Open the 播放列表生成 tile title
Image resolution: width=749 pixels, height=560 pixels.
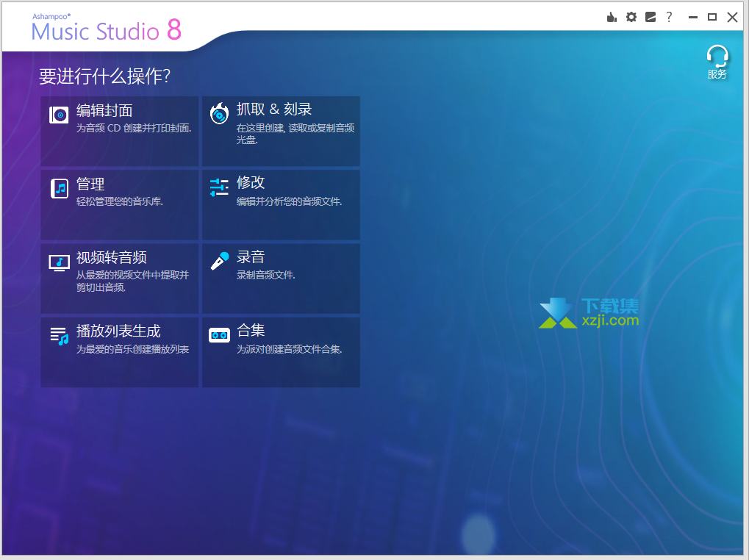pos(118,331)
